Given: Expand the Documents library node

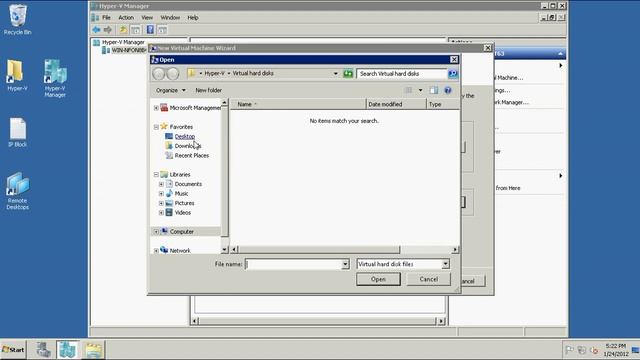Looking at the screenshot, I should (x=161, y=184).
